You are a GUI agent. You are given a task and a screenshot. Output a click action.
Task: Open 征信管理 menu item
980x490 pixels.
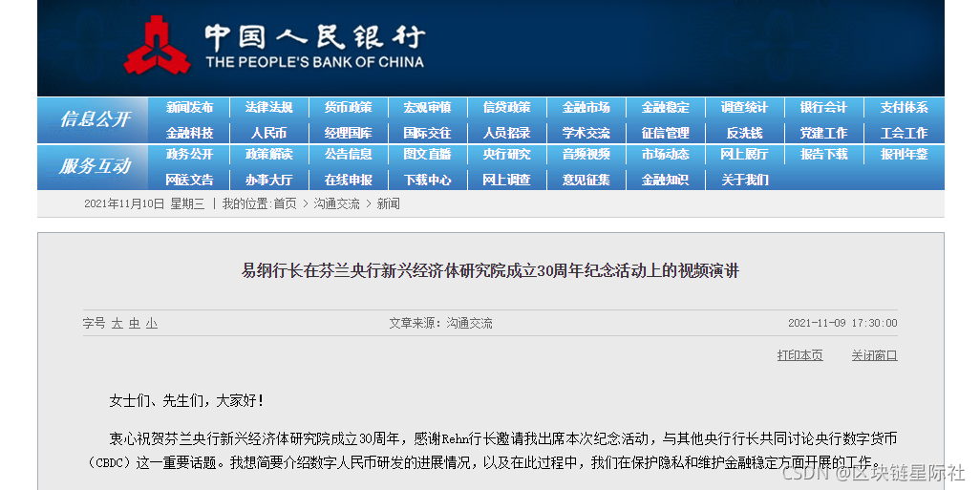666,133
